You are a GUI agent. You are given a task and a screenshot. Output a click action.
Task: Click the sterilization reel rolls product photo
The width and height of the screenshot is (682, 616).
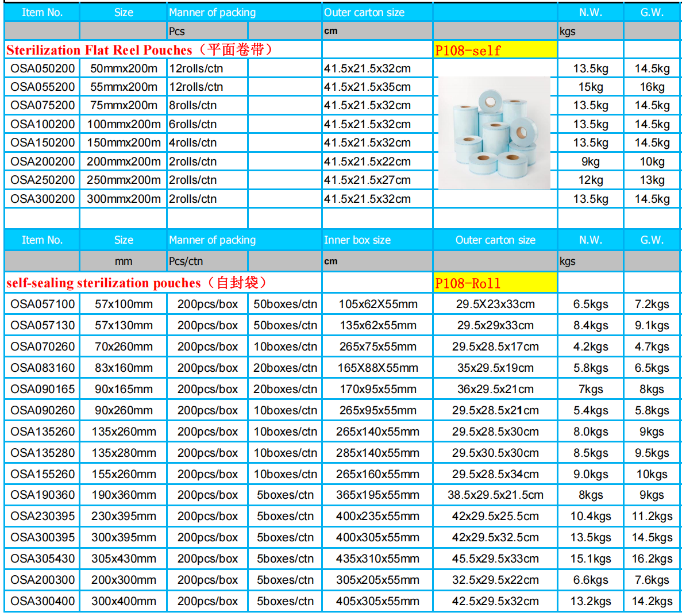point(494,133)
